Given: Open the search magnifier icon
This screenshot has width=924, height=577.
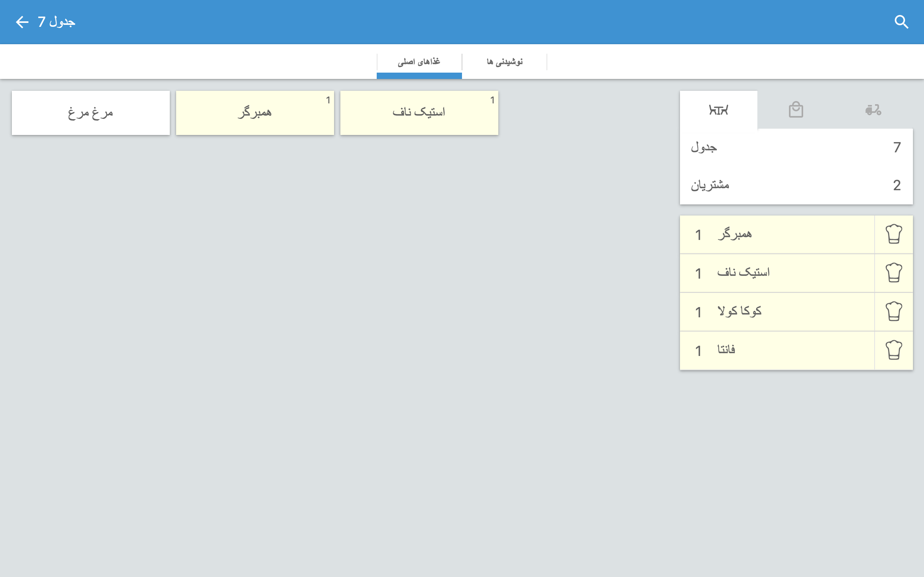Looking at the screenshot, I should point(901,22).
